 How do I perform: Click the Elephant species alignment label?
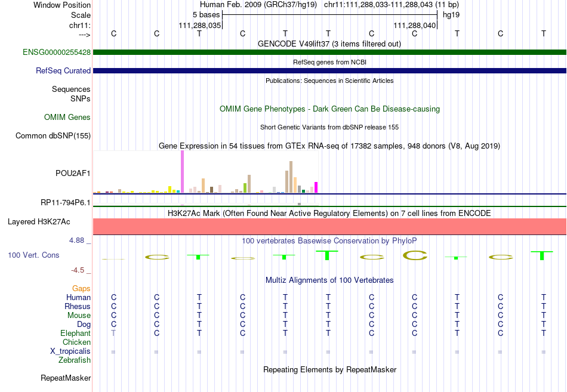75,333
